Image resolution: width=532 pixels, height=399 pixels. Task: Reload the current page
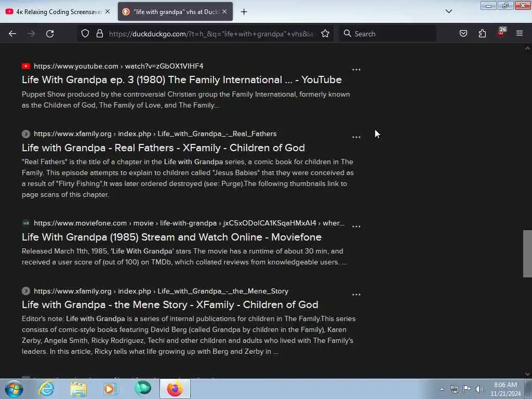tap(50, 34)
